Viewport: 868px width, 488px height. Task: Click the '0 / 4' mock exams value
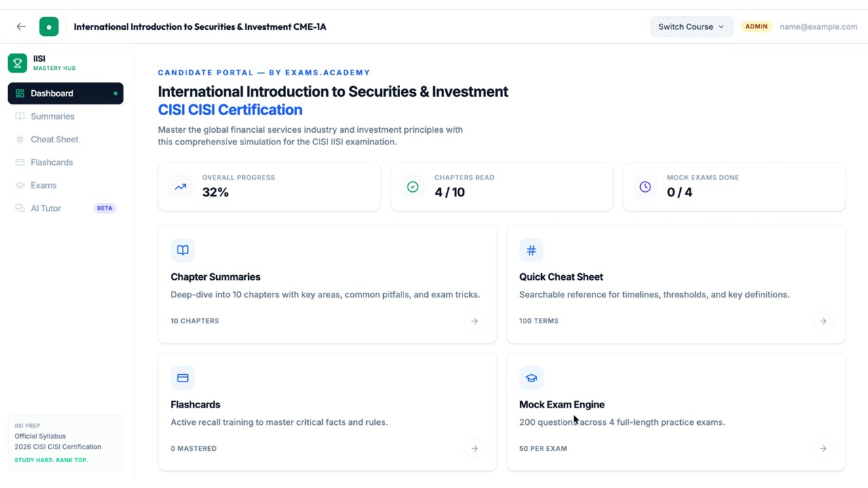[679, 192]
